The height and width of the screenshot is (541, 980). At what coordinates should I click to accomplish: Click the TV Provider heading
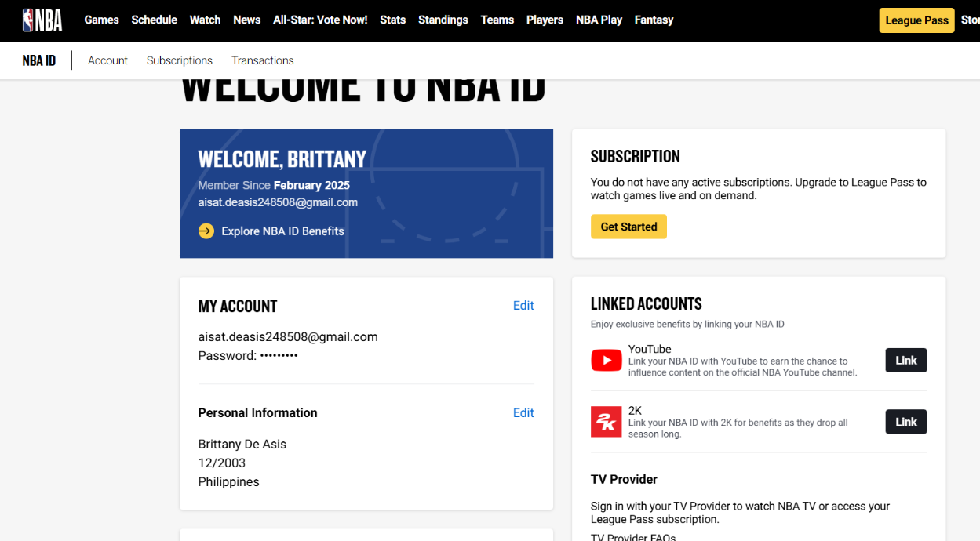tap(625, 479)
